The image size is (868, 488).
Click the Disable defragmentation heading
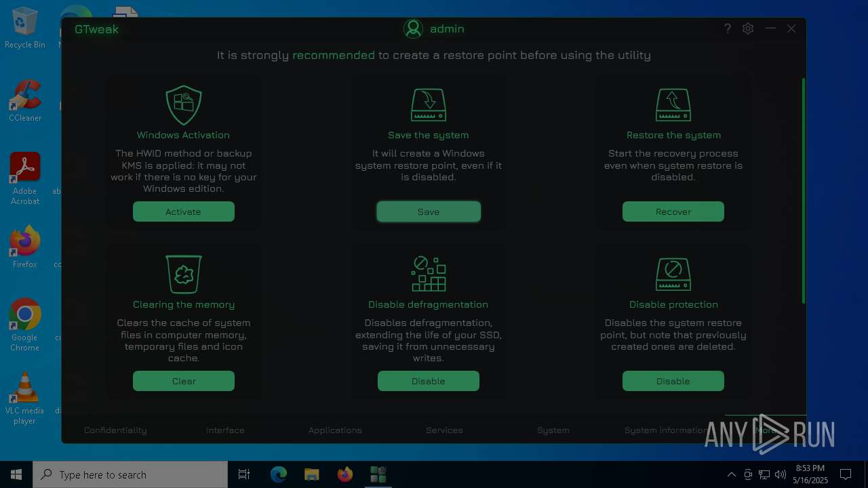428,304
